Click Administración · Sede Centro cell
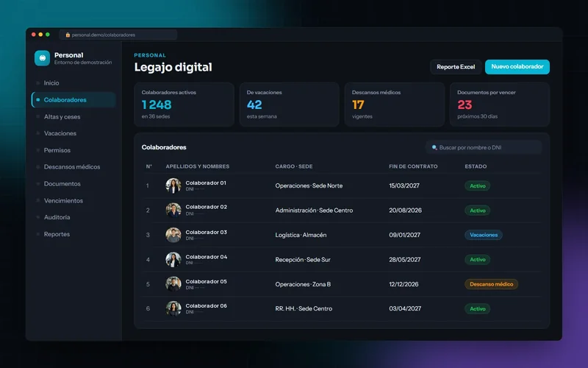The height and width of the screenshot is (368, 588). tap(315, 210)
